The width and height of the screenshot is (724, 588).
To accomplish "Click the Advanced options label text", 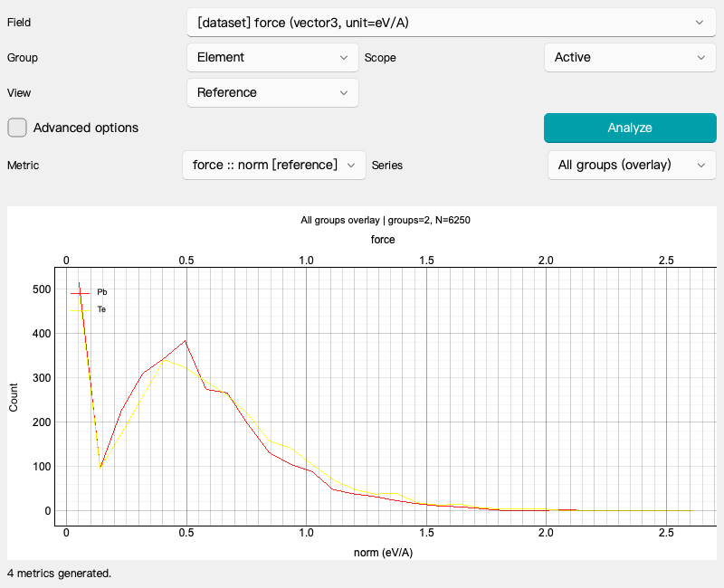I will click(x=86, y=128).
